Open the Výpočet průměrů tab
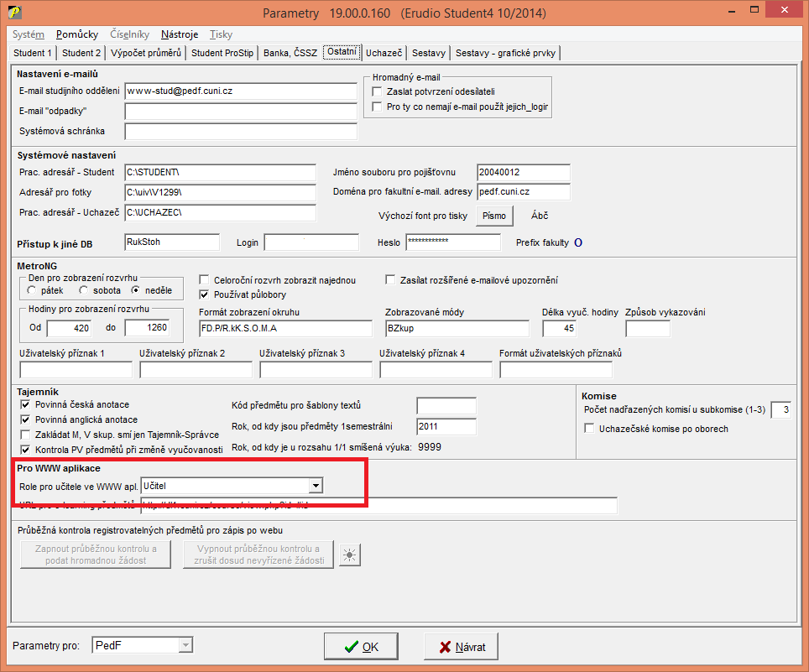This screenshot has width=809, height=672. 145,53
